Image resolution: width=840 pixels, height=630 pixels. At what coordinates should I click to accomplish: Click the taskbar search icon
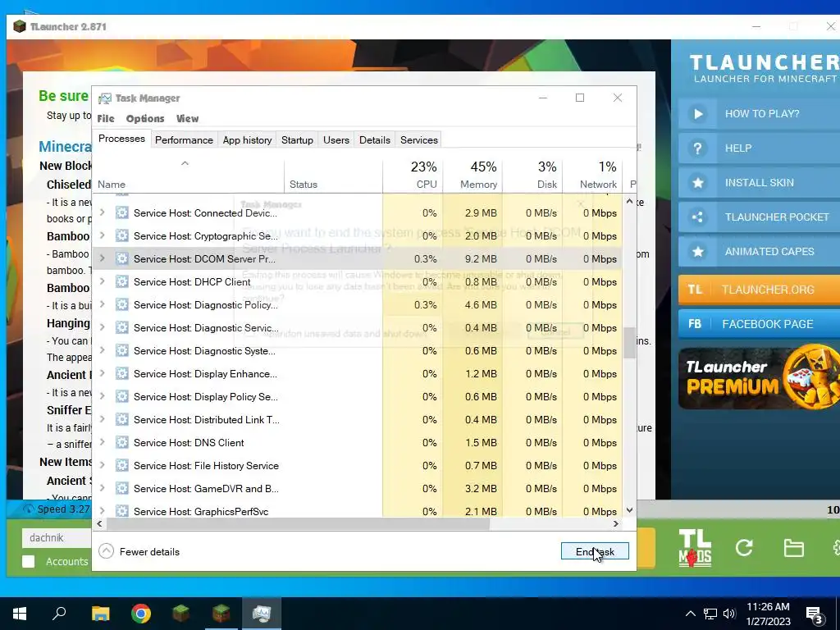tap(59, 614)
